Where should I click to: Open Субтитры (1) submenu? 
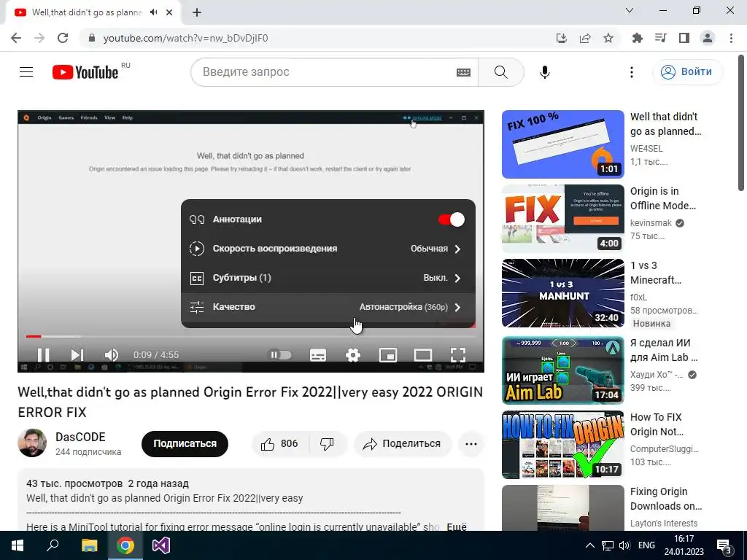[x=328, y=278]
